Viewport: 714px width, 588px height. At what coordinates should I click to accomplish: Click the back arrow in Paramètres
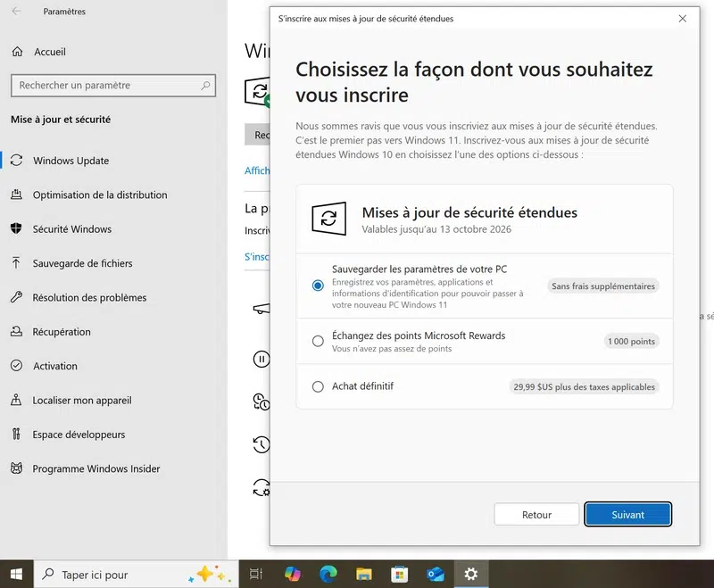(16, 12)
